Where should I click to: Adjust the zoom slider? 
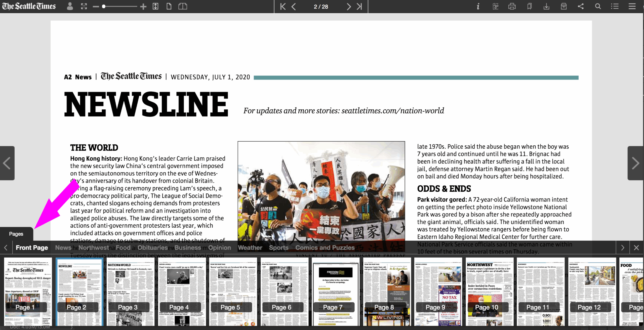tap(103, 7)
